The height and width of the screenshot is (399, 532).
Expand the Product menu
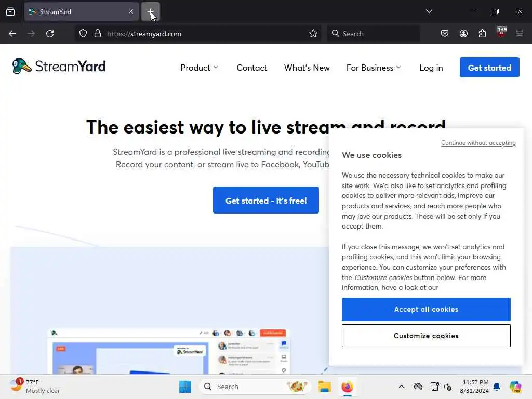(199, 68)
